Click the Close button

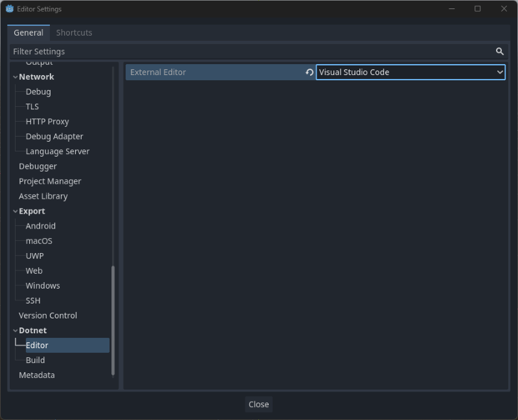click(258, 404)
